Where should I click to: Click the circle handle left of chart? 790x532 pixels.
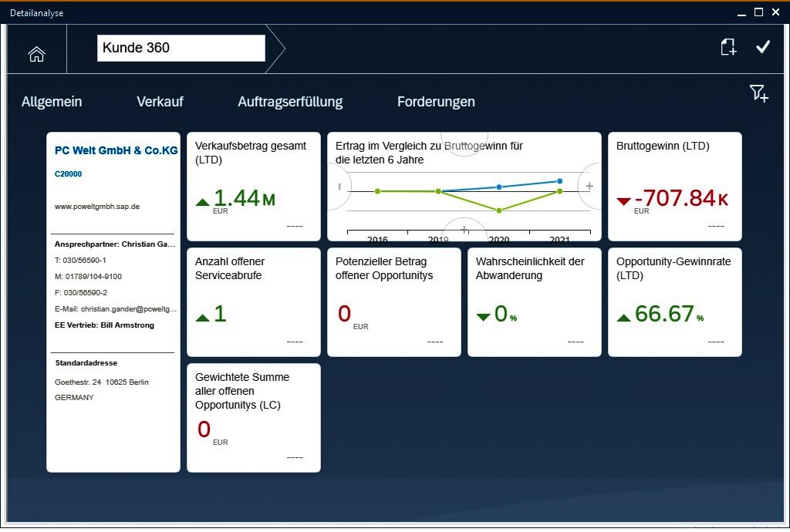pos(339,186)
